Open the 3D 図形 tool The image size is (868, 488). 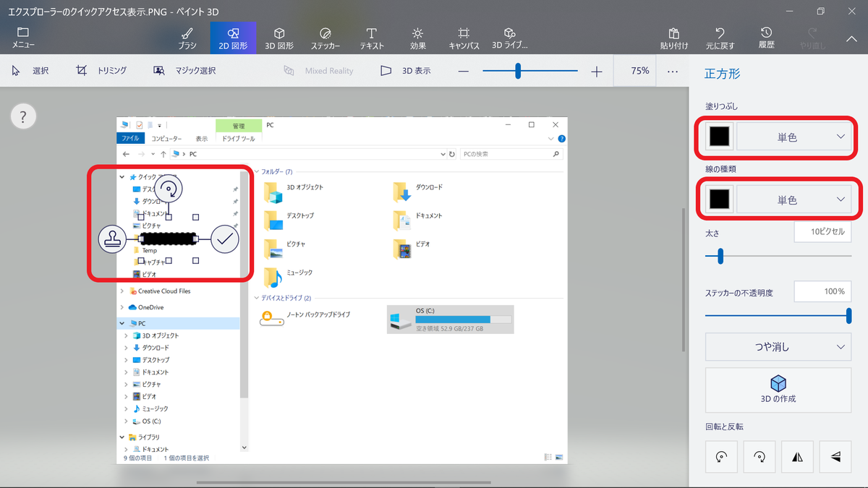click(x=279, y=38)
